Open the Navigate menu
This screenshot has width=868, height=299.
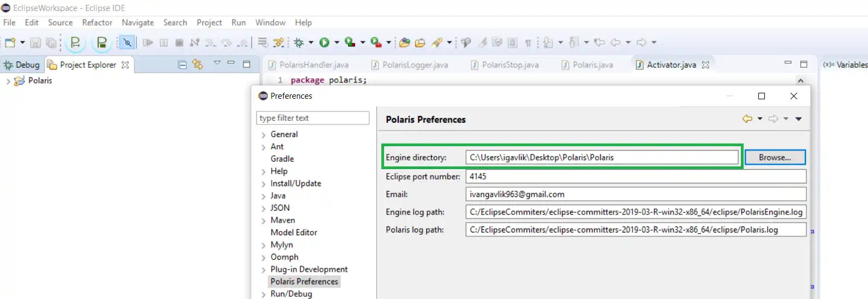(x=137, y=22)
